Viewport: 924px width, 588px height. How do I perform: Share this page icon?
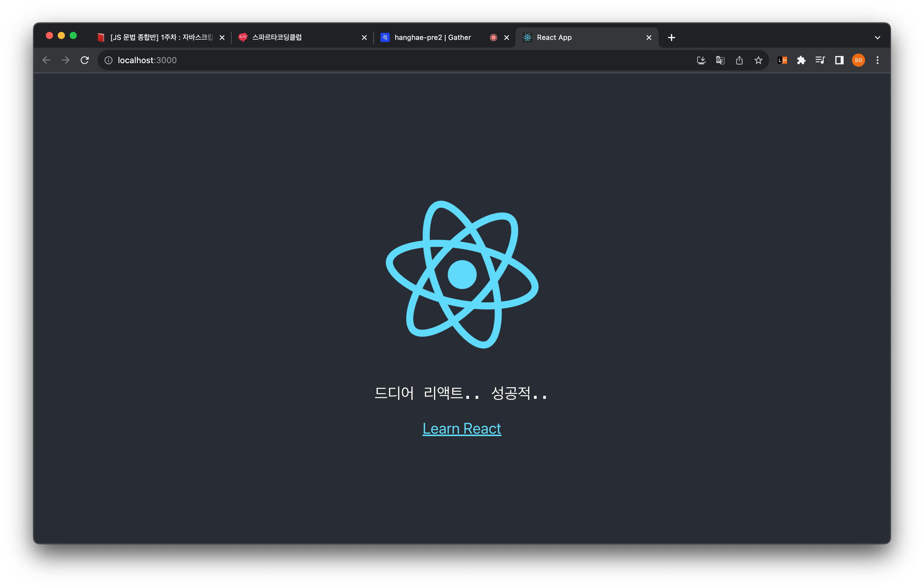pos(739,60)
